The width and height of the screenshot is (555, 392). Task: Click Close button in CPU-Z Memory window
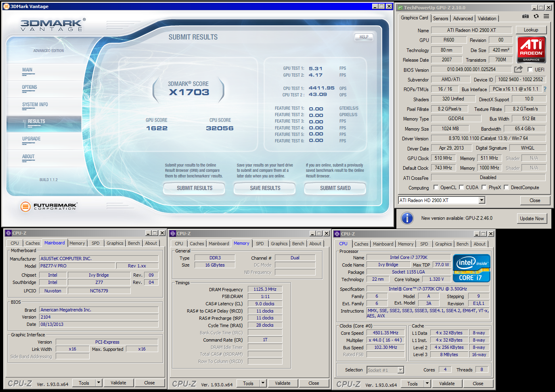pos(314,383)
